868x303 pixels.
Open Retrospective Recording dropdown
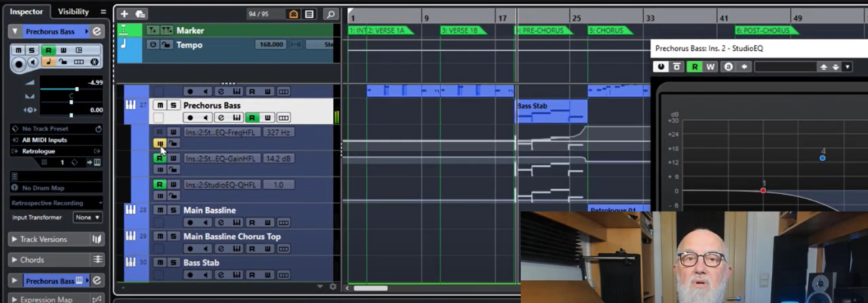pos(56,203)
